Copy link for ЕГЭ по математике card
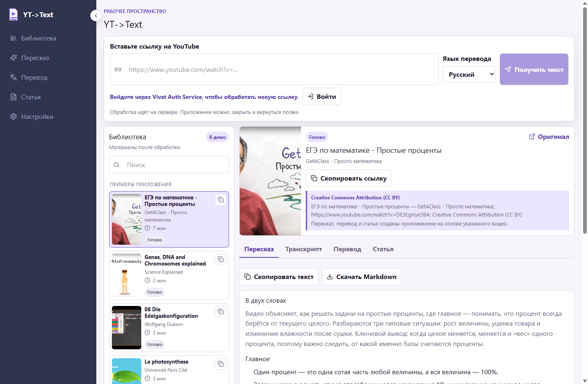 (x=220, y=200)
